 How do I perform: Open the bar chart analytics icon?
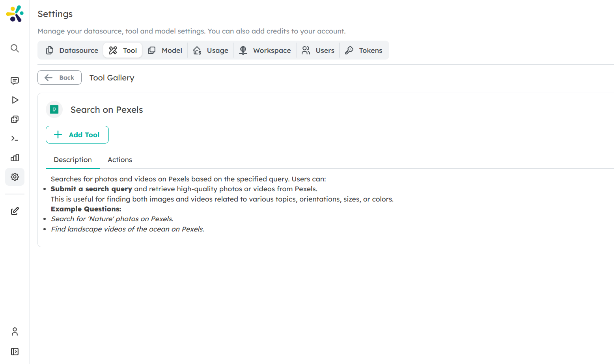15,158
